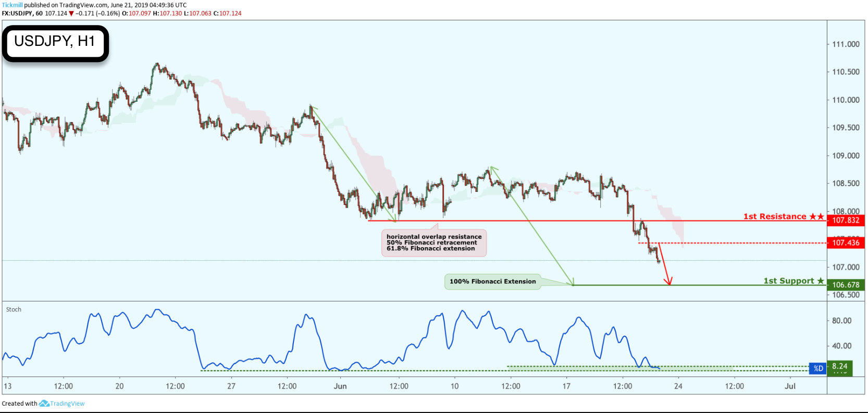Click the 106.500 price axis value
This screenshot has width=868, height=413.
click(846, 295)
